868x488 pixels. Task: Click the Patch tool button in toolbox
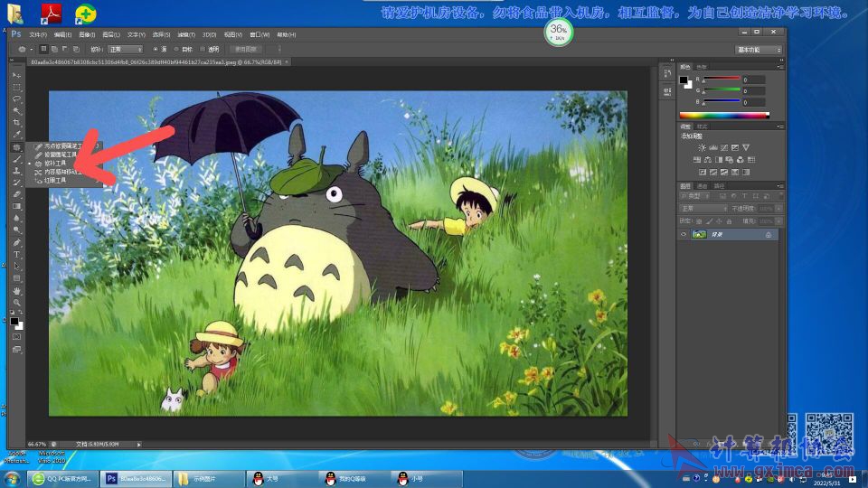coord(16,147)
